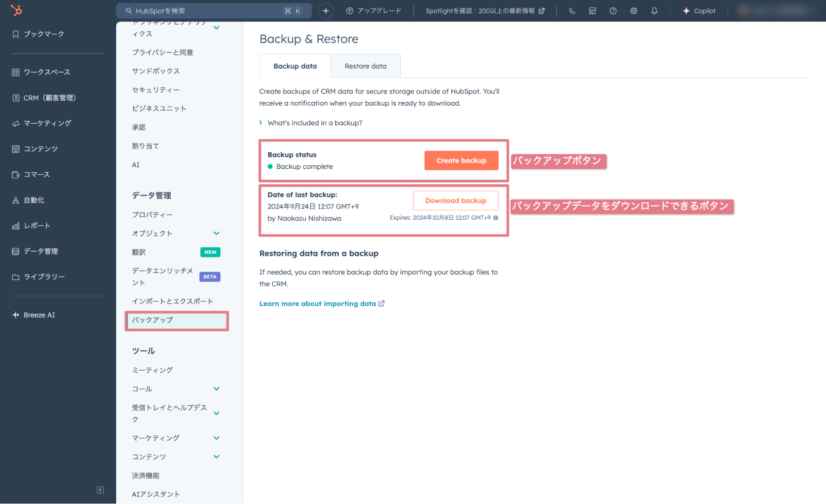Expand the 受信トレイとヘルプデスク chevron
The width and height of the screenshot is (826, 504).
(217, 414)
